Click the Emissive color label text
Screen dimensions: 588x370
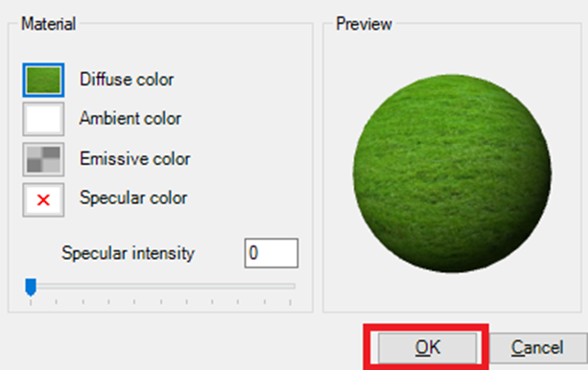pyautogui.click(x=135, y=158)
